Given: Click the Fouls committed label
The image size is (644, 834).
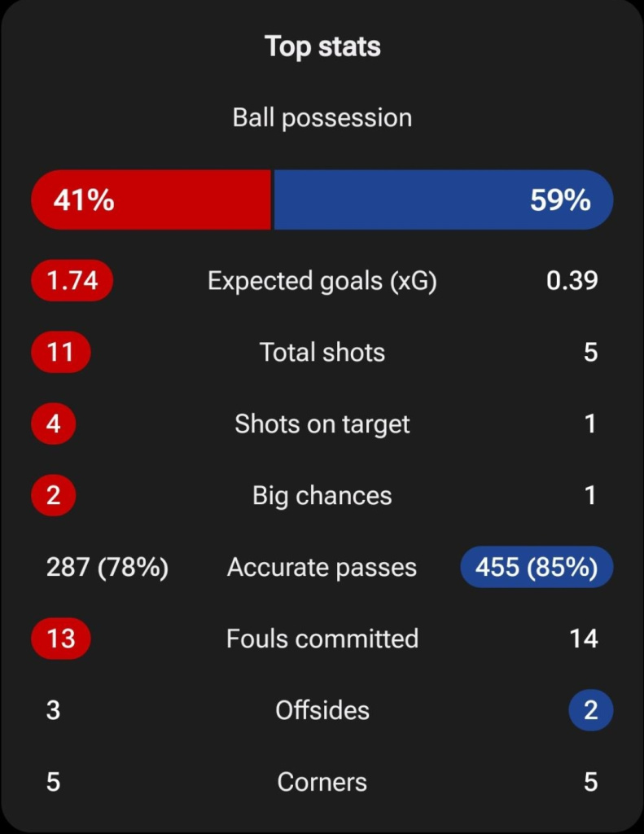Looking at the screenshot, I should coord(322,639).
